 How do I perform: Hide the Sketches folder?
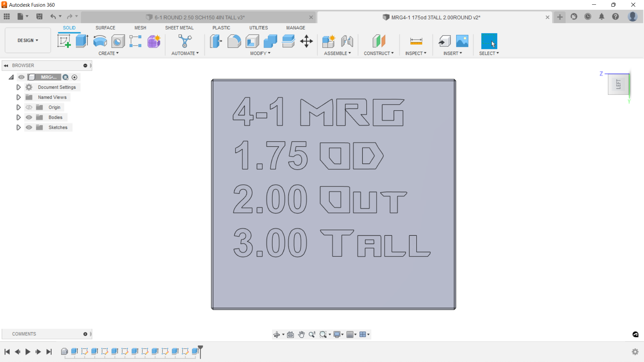pos(29,127)
